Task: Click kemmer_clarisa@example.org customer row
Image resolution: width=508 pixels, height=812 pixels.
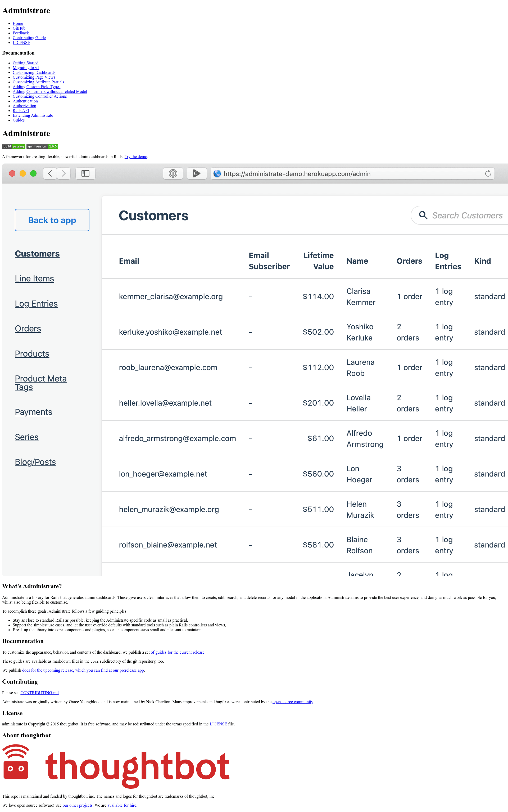Action: pos(305,297)
